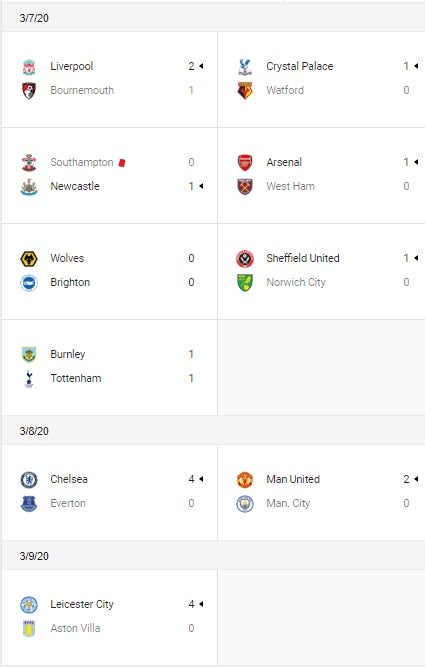The height and width of the screenshot is (667, 425).
Task: Click the Tottenham club crest
Action: pos(29,379)
